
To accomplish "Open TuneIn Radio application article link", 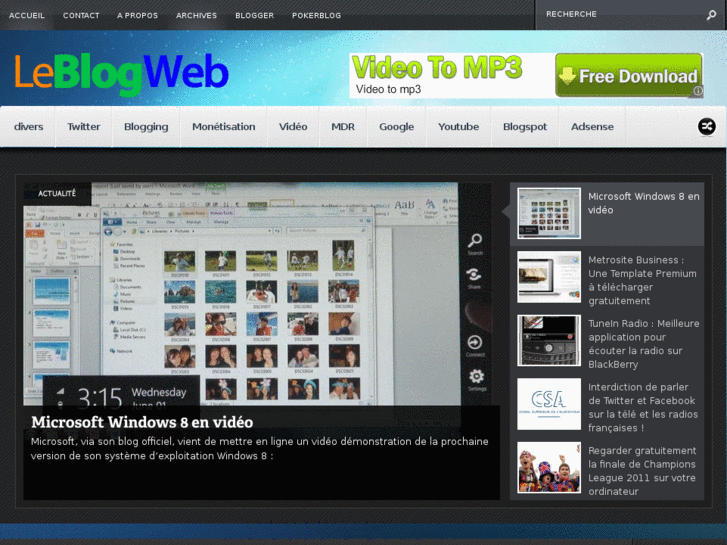I will [644, 344].
